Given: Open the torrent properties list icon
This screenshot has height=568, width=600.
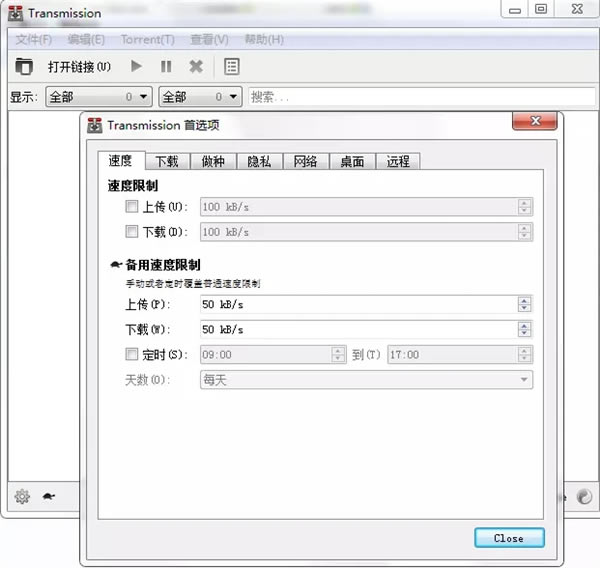Looking at the screenshot, I should [232, 67].
